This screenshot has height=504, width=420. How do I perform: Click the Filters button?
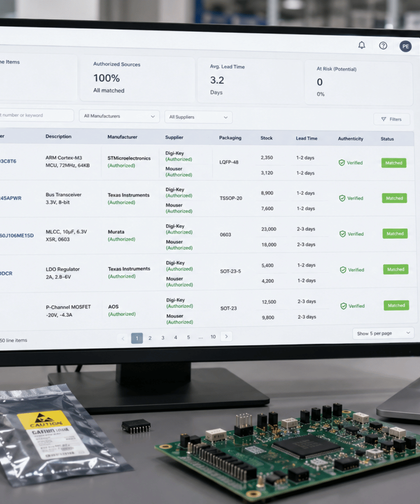click(392, 119)
